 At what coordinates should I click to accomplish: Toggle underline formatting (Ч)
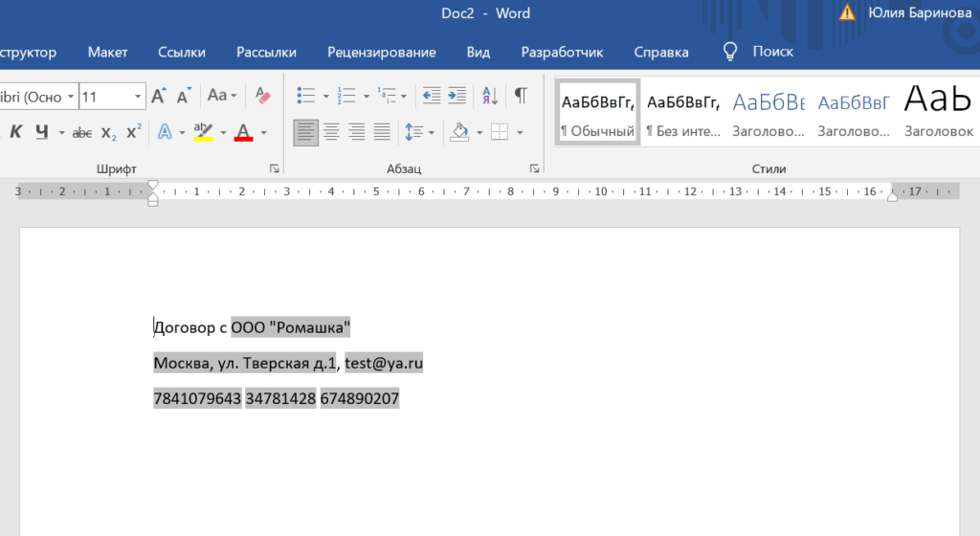coord(42,132)
